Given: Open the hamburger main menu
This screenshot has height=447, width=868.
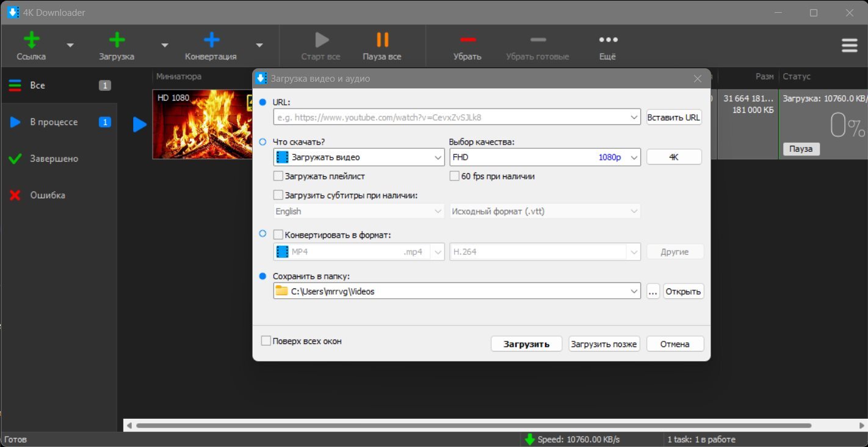Looking at the screenshot, I should click(850, 46).
